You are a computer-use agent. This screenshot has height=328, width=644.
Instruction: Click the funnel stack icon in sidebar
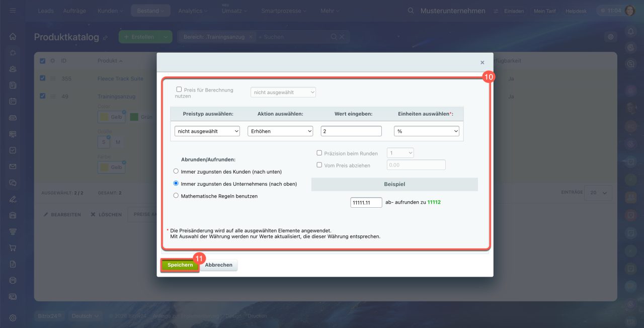coord(13,231)
